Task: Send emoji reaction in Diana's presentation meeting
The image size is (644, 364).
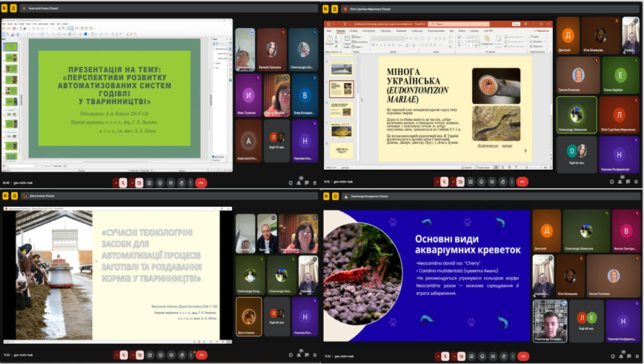Action: (x=160, y=355)
